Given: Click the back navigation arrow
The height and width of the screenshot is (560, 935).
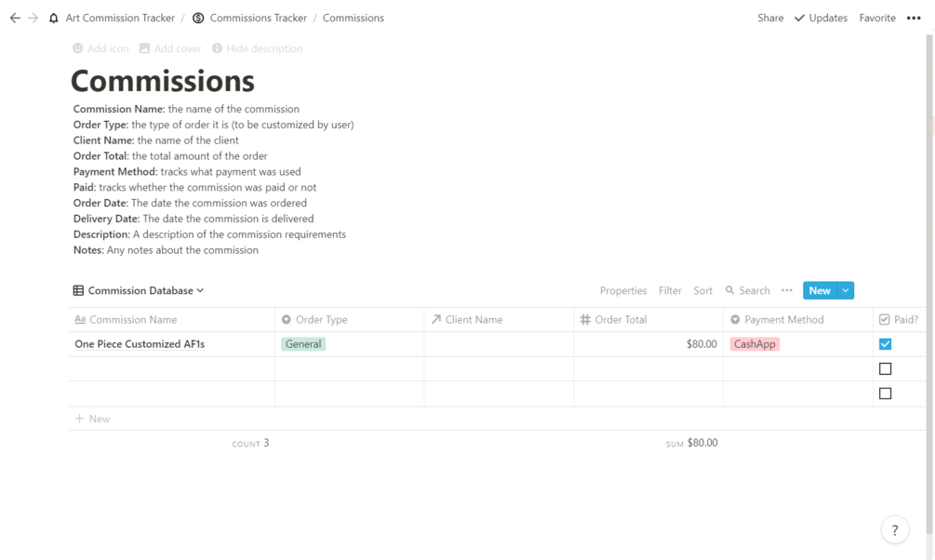Looking at the screenshot, I should (x=15, y=18).
